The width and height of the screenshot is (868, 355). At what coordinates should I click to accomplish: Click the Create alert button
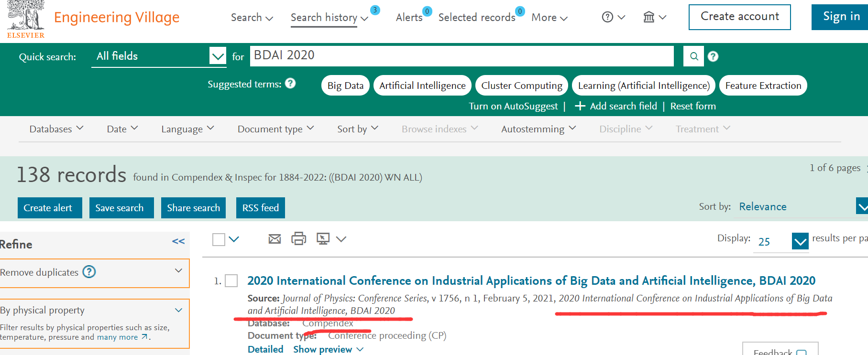[x=50, y=208]
